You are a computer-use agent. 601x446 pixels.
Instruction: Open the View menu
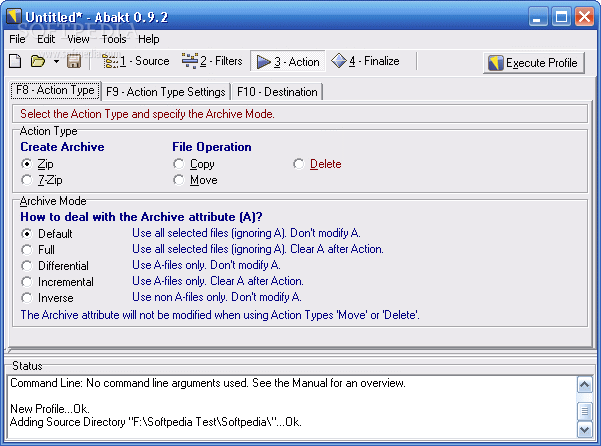click(x=78, y=39)
